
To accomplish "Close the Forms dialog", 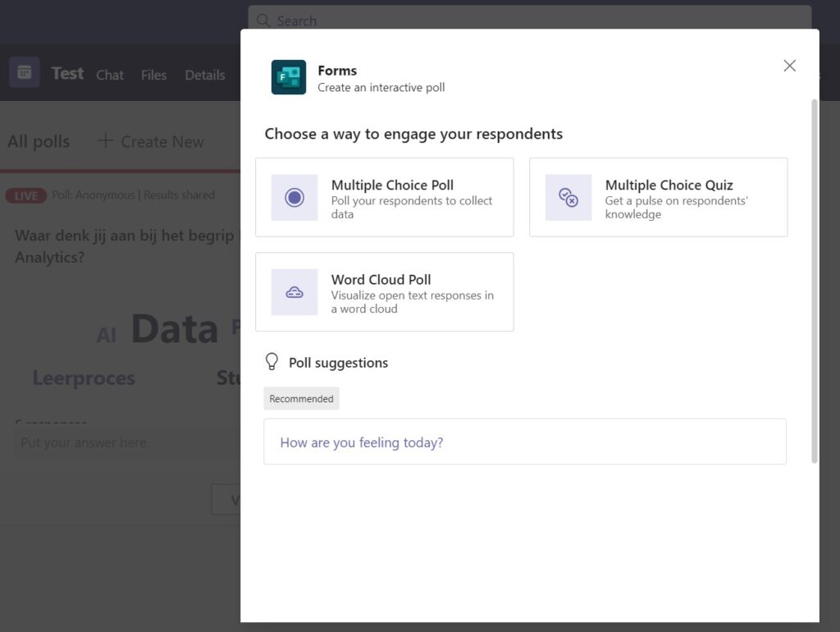I will tap(789, 66).
